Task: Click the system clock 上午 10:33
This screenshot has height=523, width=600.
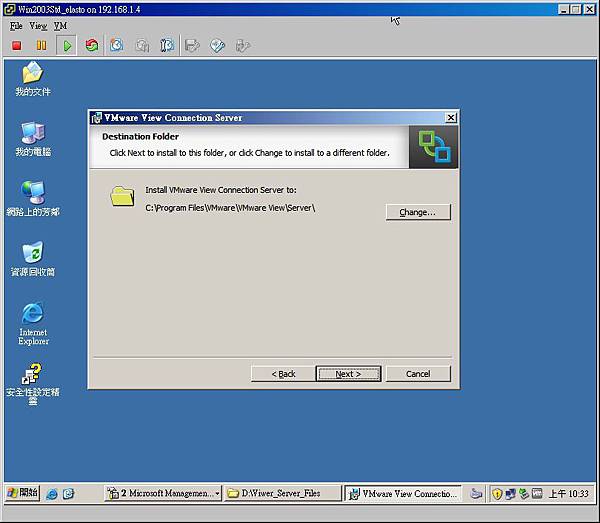Action: [569, 494]
